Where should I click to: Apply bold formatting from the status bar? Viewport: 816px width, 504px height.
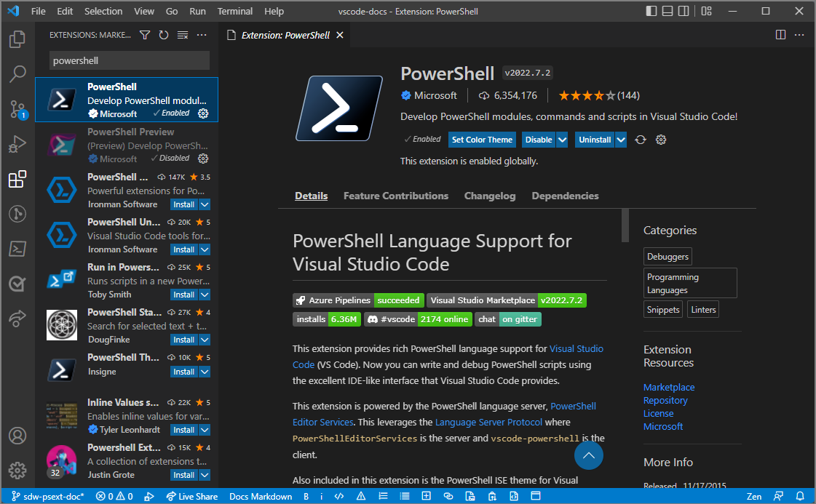coord(306,496)
